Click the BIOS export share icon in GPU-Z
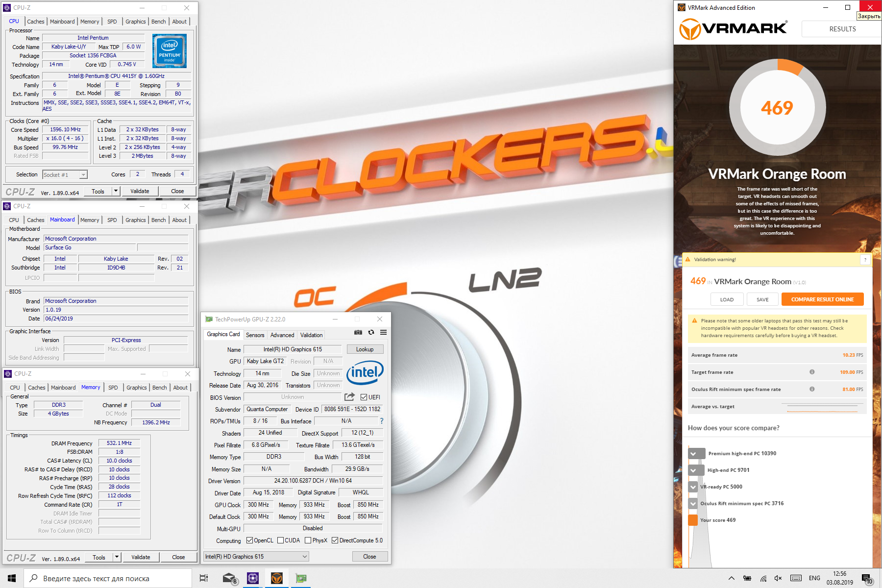This screenshot has height=588, width=882. tap(349, 397)
